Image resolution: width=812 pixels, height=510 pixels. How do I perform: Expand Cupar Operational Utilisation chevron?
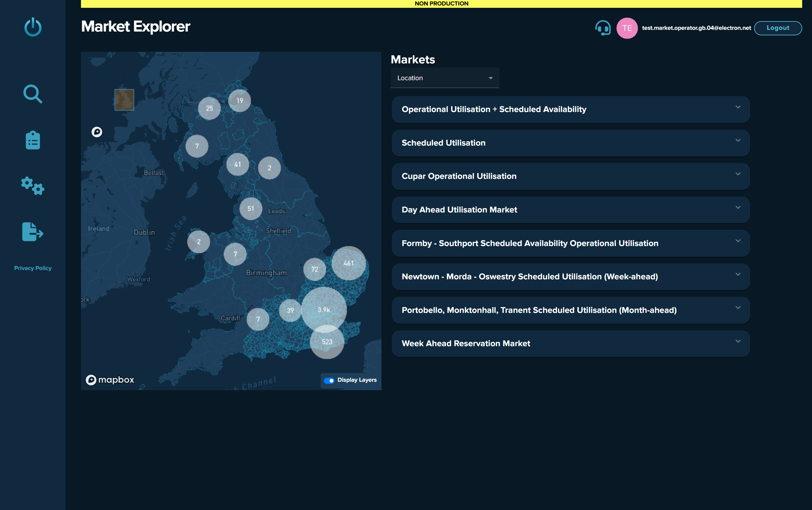pos(738,174)
